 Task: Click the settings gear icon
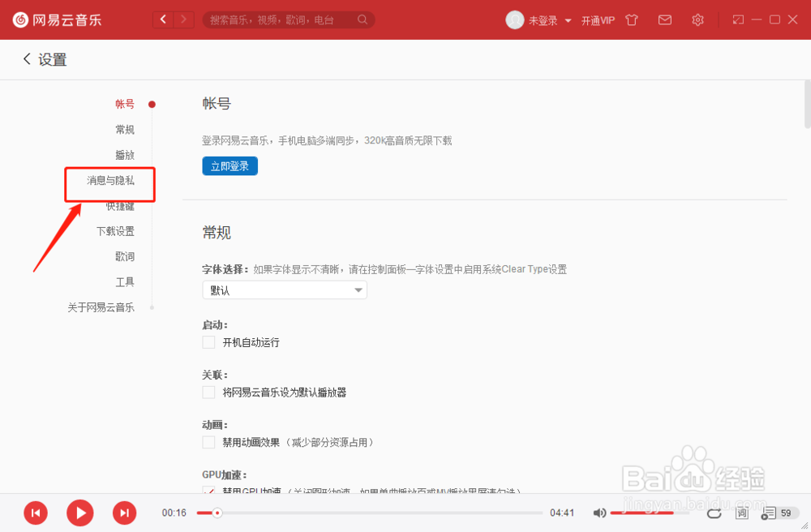[x=697, y=19]
